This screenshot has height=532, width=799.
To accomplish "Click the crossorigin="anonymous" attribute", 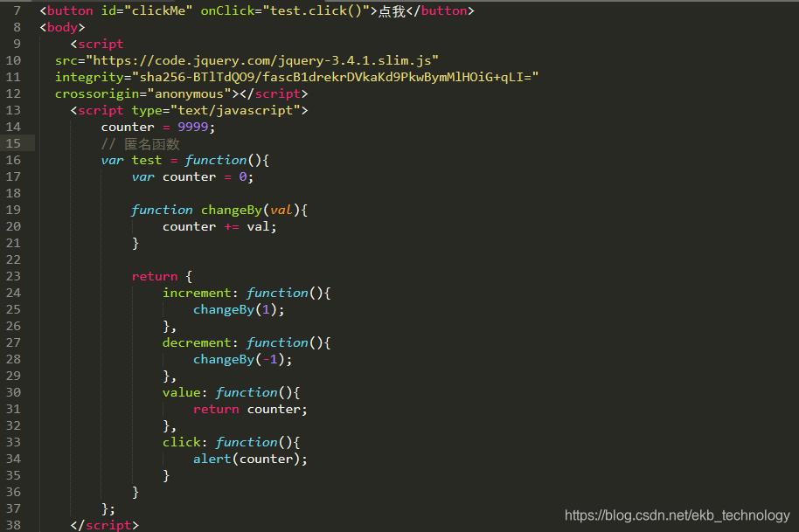I will point(143,93).
